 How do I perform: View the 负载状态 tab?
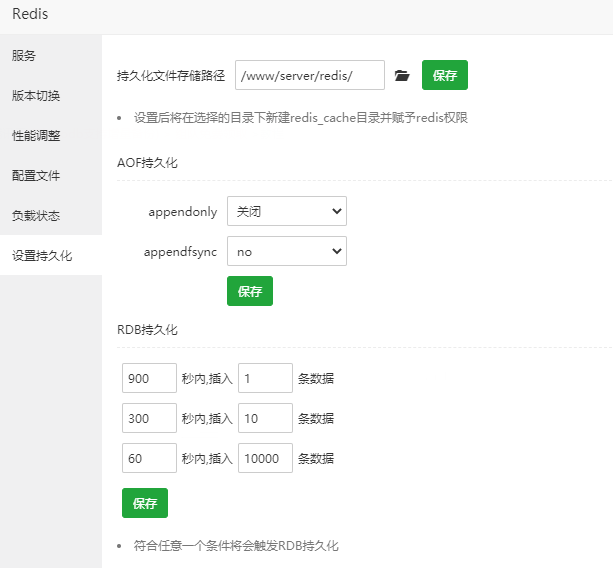tap(51, 215)
